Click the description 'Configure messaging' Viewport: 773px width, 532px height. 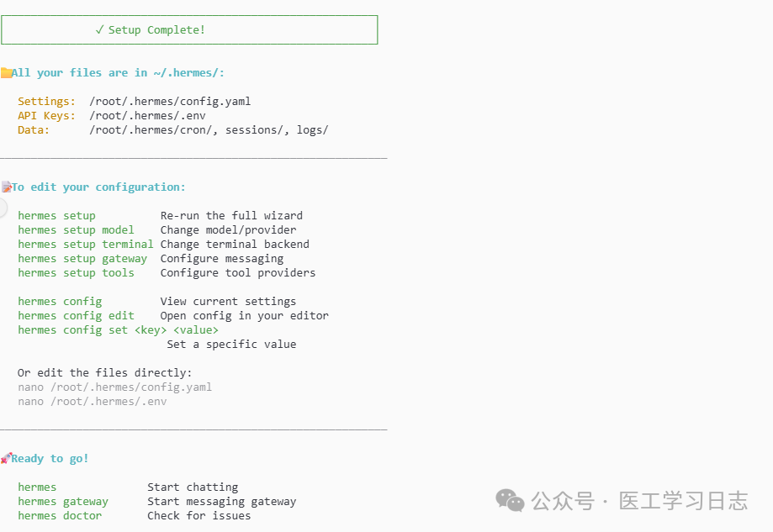pyautogui.click(x=222, y=259)
